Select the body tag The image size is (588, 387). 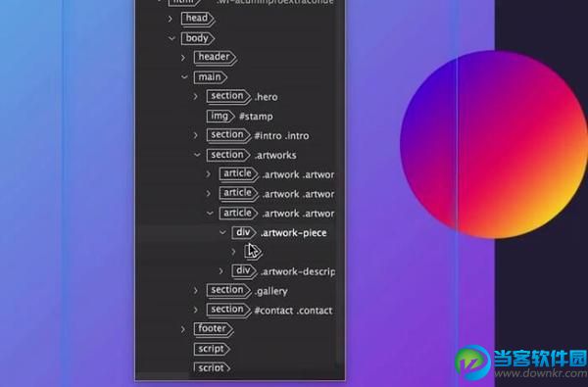(x=198, y=38)
